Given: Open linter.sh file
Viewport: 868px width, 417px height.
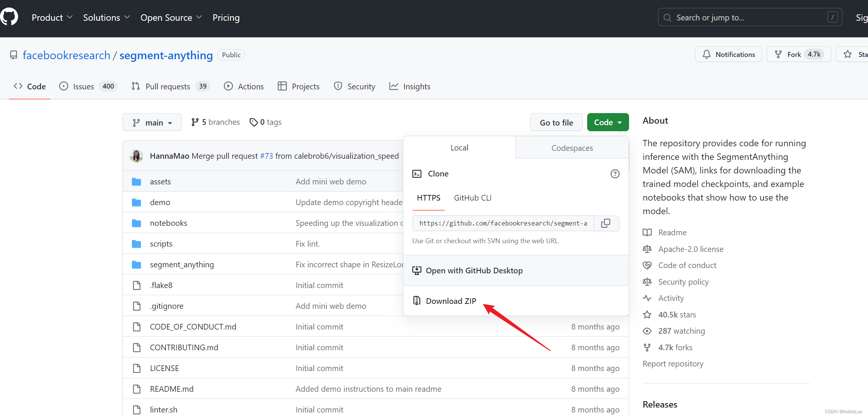Looking at the screenshot, I should [x=164, y=410].
